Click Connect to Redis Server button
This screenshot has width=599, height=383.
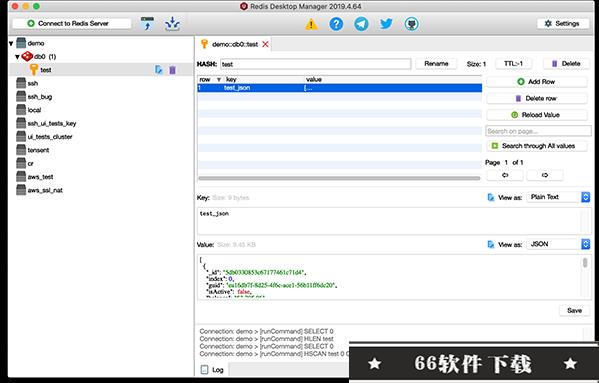coord(72,23)
